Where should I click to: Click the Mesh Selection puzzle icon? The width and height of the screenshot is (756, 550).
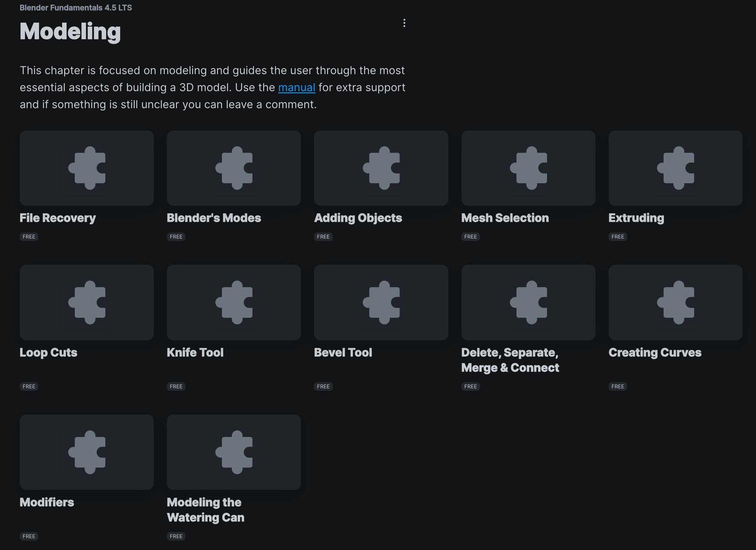(528, 168)
